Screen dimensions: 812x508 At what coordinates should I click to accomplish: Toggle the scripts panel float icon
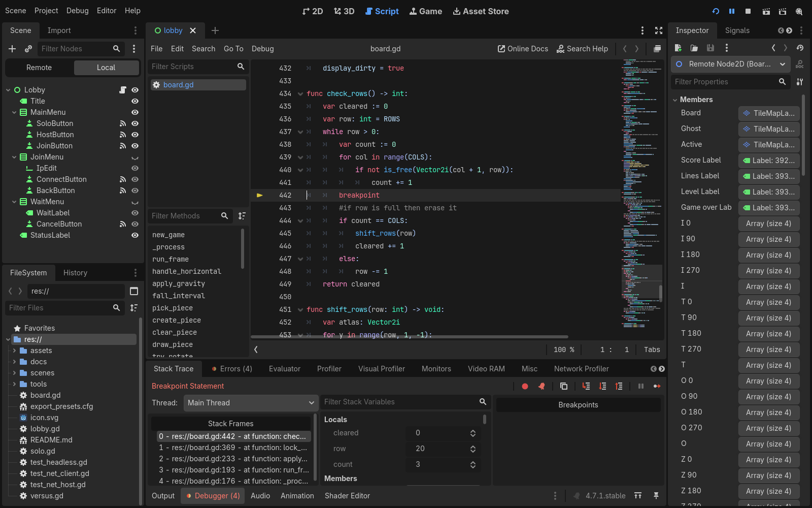click(x=657, y=49)
